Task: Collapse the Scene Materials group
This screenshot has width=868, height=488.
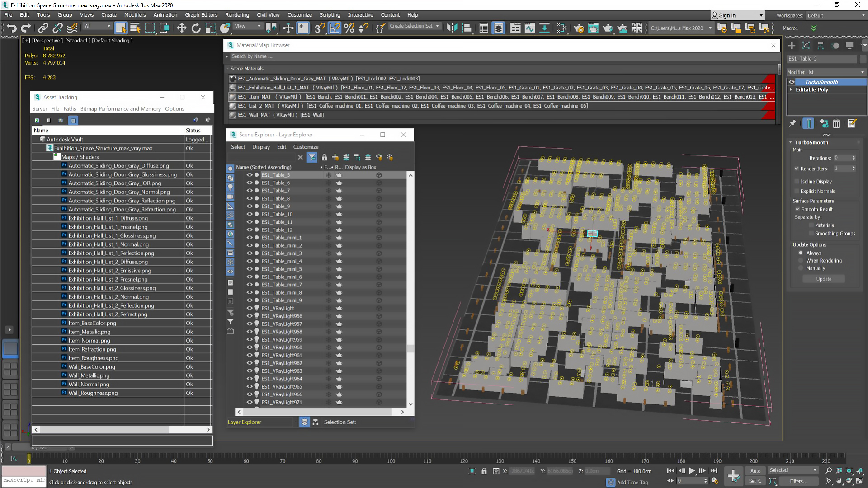Action: (228, 69)
